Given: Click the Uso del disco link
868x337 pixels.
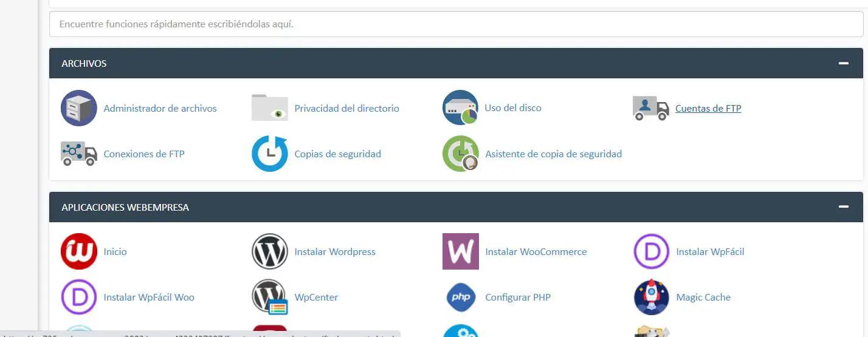Looking at the screenshot, I should coord(513,107).
